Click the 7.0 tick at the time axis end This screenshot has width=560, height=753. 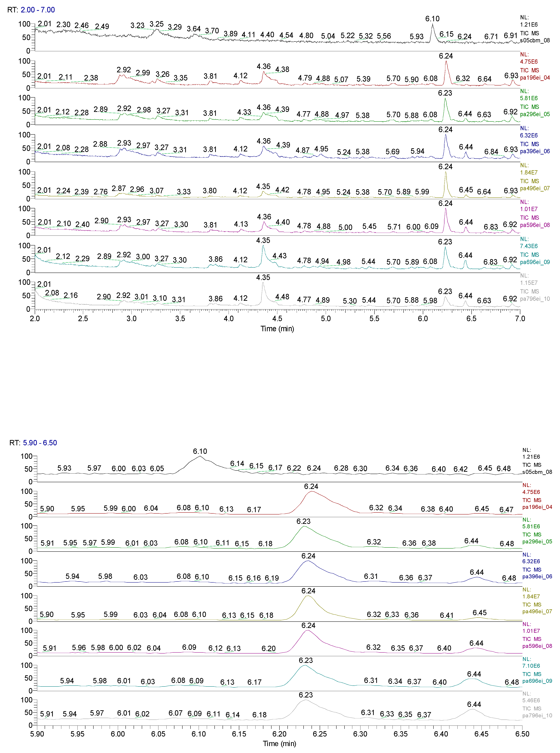[520, 319]
